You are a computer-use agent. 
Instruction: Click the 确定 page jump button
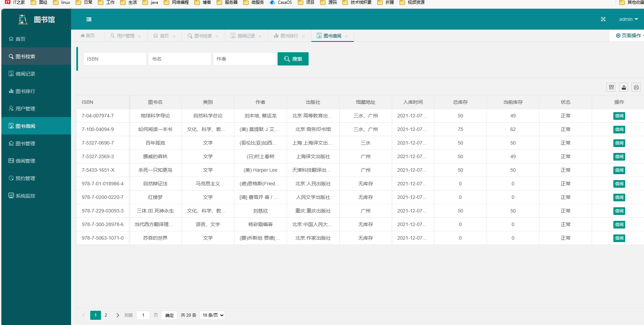(x=169, y=315)
